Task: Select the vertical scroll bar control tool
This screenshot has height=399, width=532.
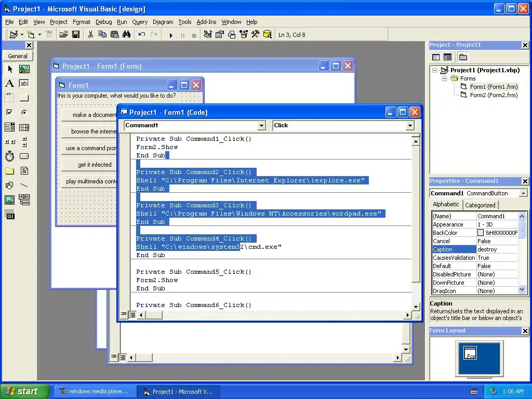Action: 24,142
